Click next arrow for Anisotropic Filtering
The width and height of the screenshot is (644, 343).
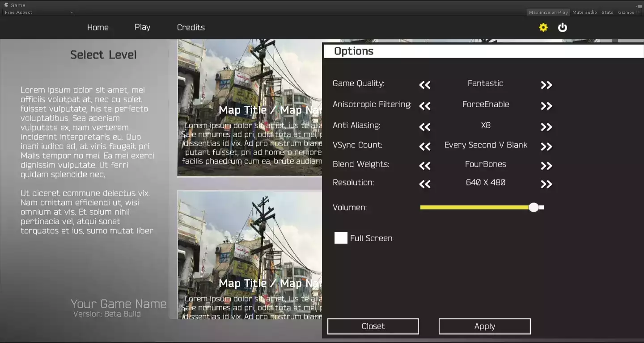(546, 106)
